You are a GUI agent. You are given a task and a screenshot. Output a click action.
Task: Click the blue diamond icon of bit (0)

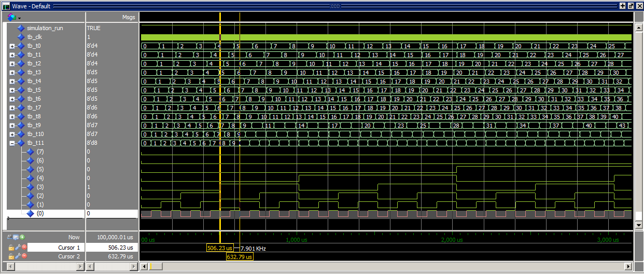tap(30, 213)
